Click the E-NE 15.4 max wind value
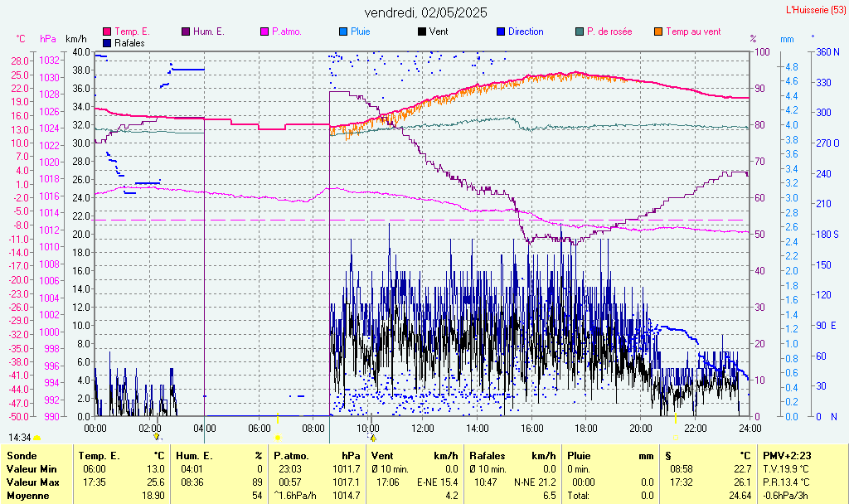 (438, 482)
